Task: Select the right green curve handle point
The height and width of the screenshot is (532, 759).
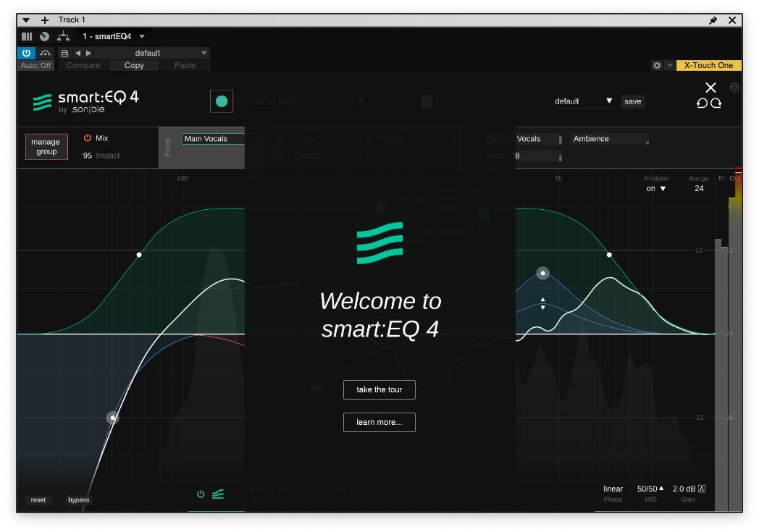Action: [x=609, y=254]
